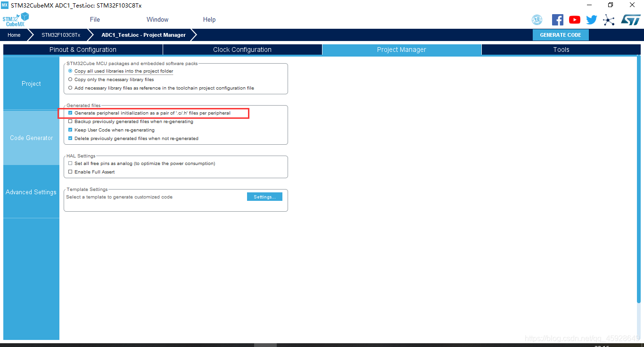Click 'Select a template to generate customized code' text
The height and width of the screenshot is (347, 644).
point(119,197)
